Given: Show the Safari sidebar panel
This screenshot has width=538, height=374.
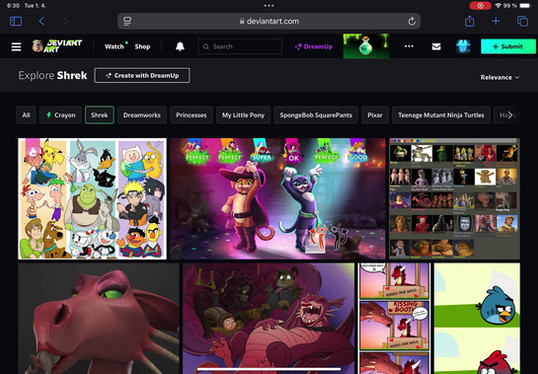Looking at the screenshot, I should (16, 21).
